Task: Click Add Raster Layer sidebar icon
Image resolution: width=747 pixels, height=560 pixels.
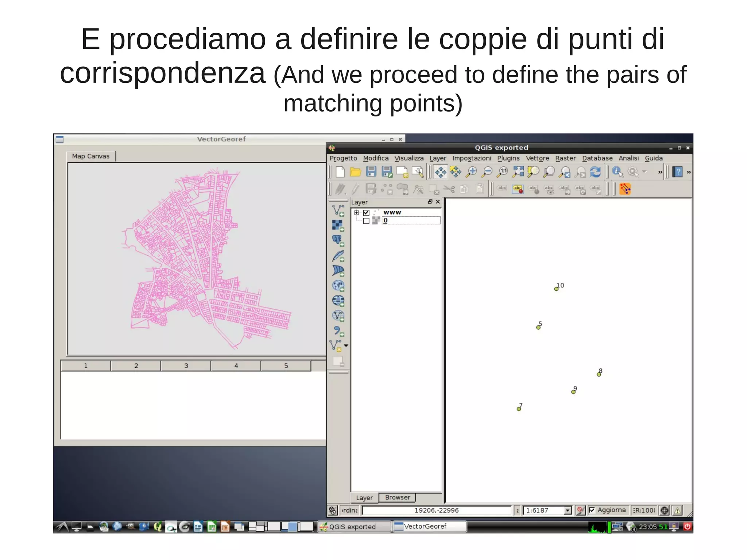Action: [x=338, y=225]
